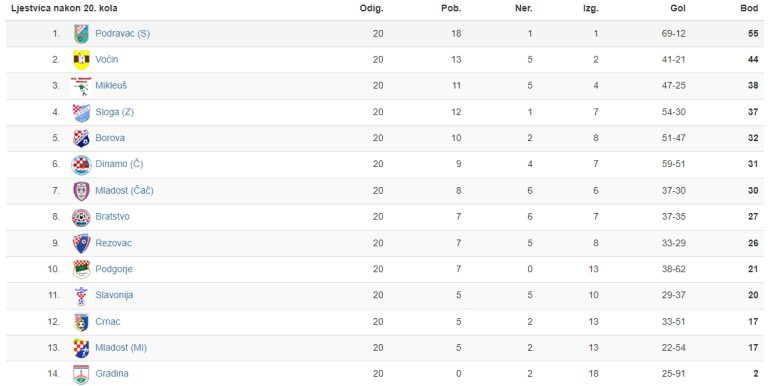Click the Sloga (Z) club crest

pos(81,112)
